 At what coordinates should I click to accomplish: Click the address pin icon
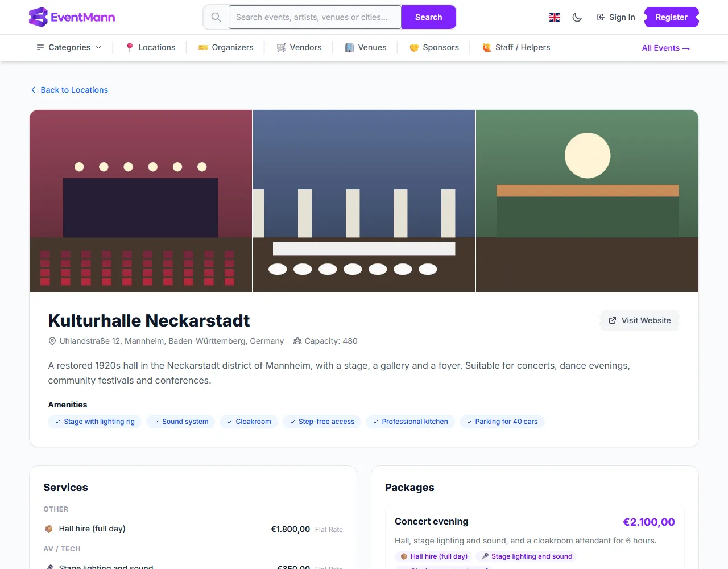pos(52,341)
